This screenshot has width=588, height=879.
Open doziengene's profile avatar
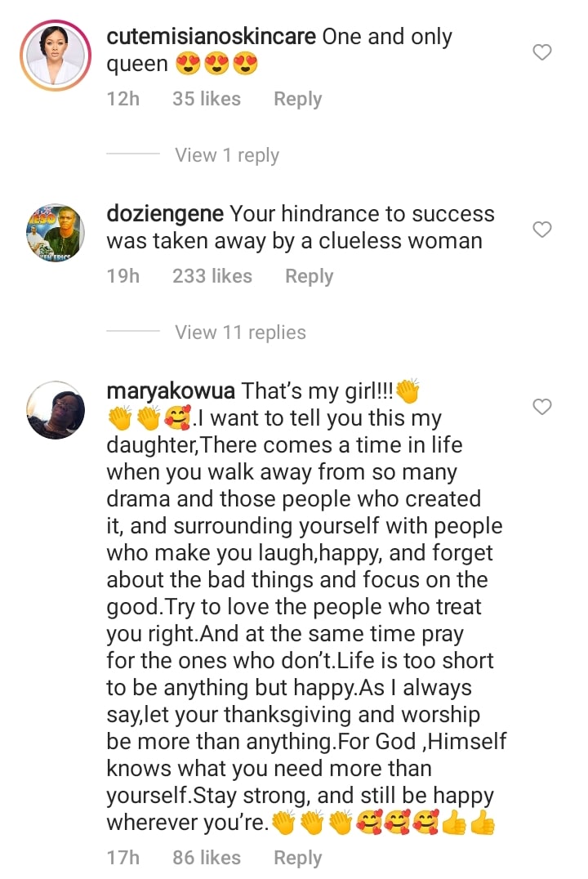56,232
